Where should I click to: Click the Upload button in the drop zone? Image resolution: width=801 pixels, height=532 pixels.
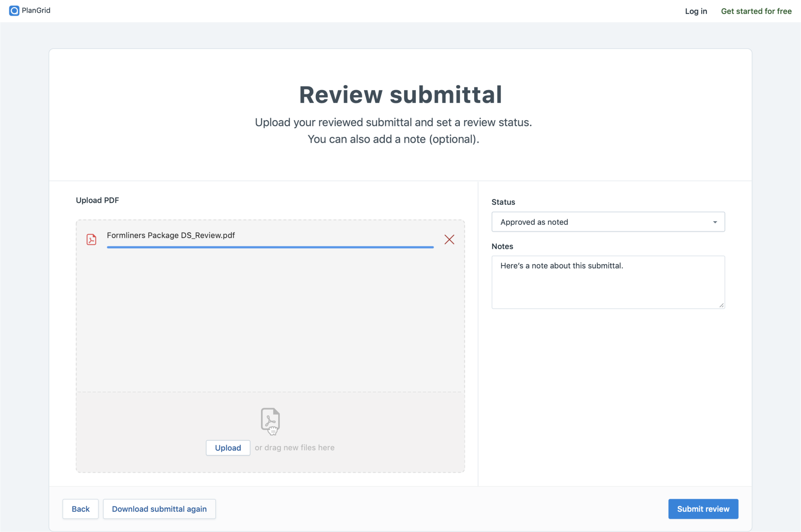pyautogui.click(x=227, y=448)
